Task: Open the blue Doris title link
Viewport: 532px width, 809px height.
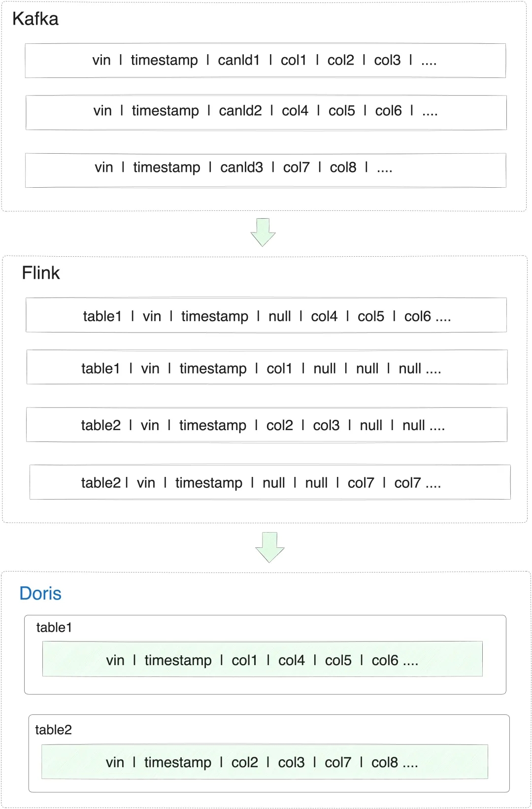Action: (x=40, y=593)
